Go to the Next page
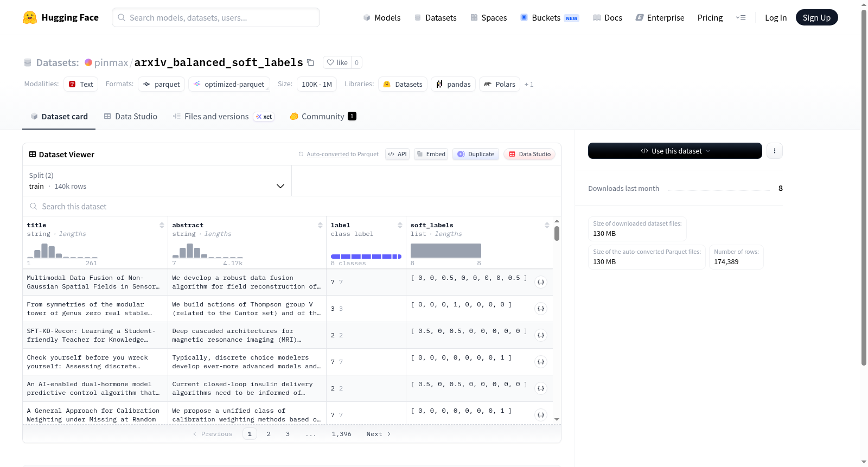Image resolution: width=868 pixels, height=467 pixels. [378, 434]
